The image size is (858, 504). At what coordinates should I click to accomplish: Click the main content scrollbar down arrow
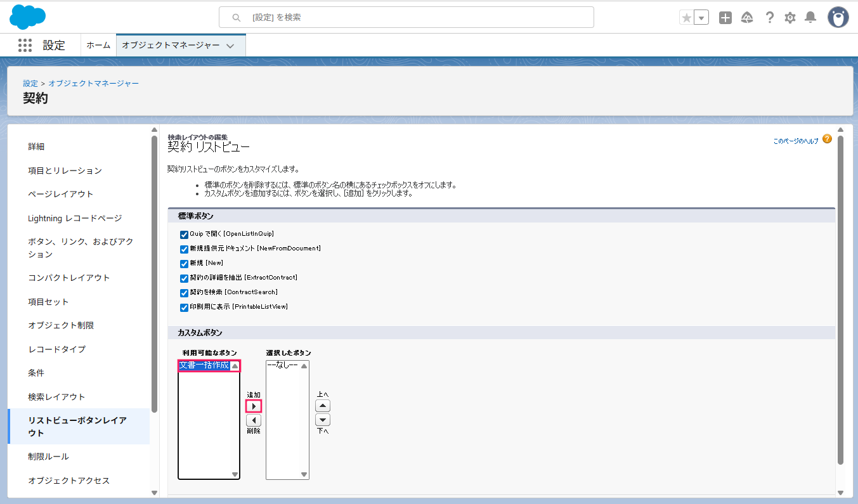[x=841, y=493]
